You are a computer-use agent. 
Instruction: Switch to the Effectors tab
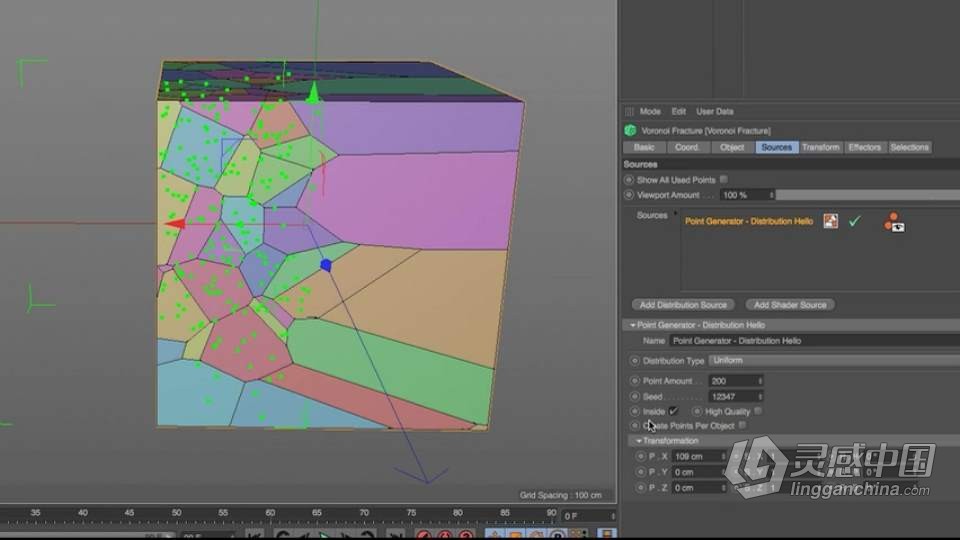864,147
